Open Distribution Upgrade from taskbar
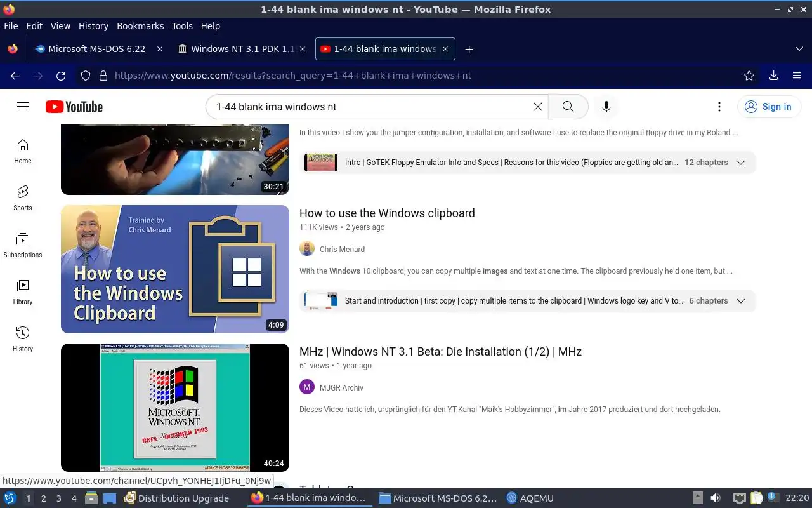812x508 pixels. click(x=176, y=498)
